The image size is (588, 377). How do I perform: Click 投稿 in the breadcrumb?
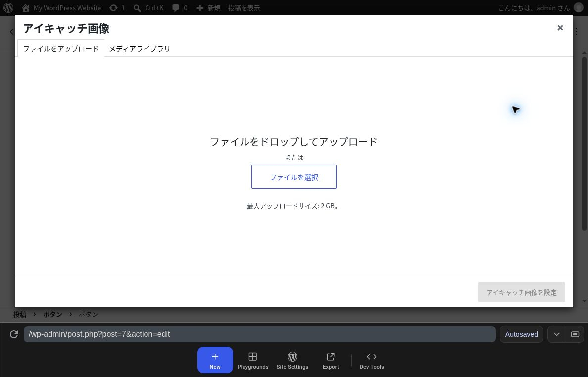[20, 314]
